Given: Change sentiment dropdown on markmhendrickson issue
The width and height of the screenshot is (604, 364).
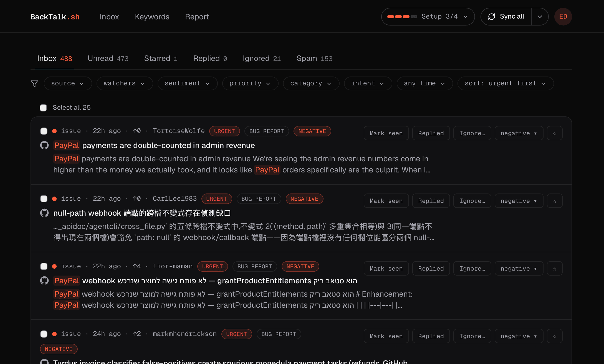Looking at the screenshot, I should (519, 336).
